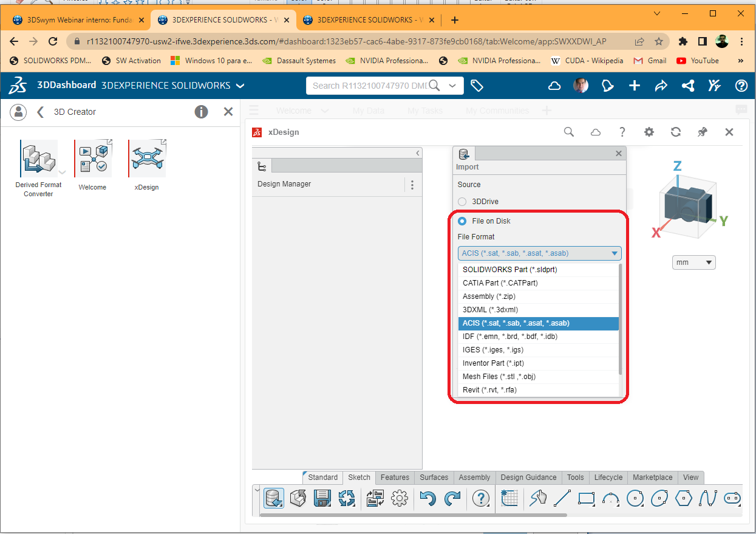
Task: Choose 3DXML (*.3dxml) format
Action: (538, 310)
